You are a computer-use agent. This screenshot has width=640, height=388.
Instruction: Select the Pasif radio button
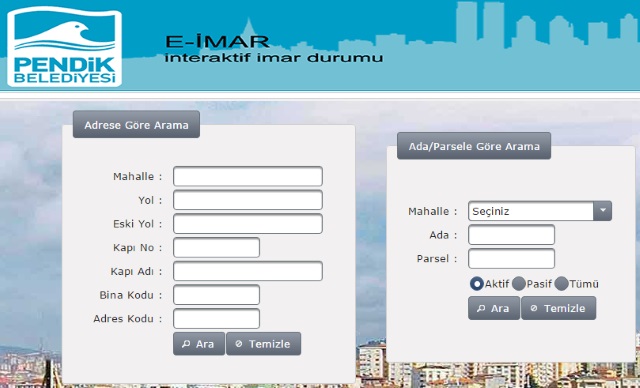(519, 284)
